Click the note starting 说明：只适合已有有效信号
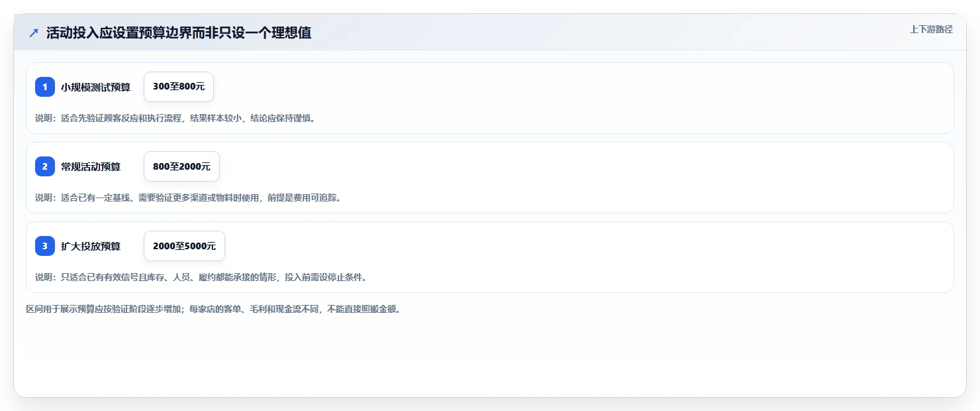 pos(201,277)
